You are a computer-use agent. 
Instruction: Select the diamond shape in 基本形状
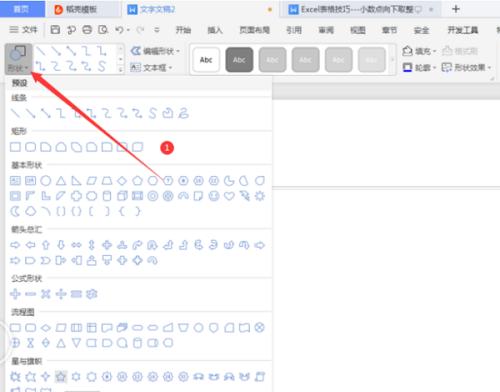pos(122,181)
